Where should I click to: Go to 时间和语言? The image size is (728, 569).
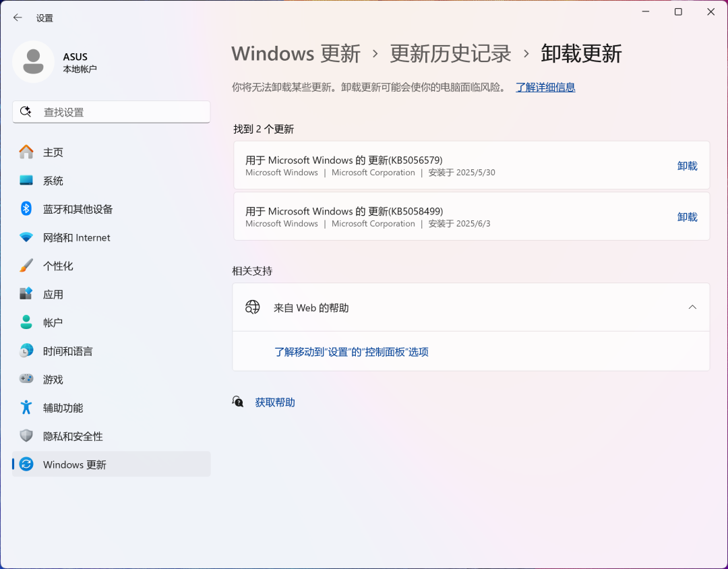coord(111,351)
